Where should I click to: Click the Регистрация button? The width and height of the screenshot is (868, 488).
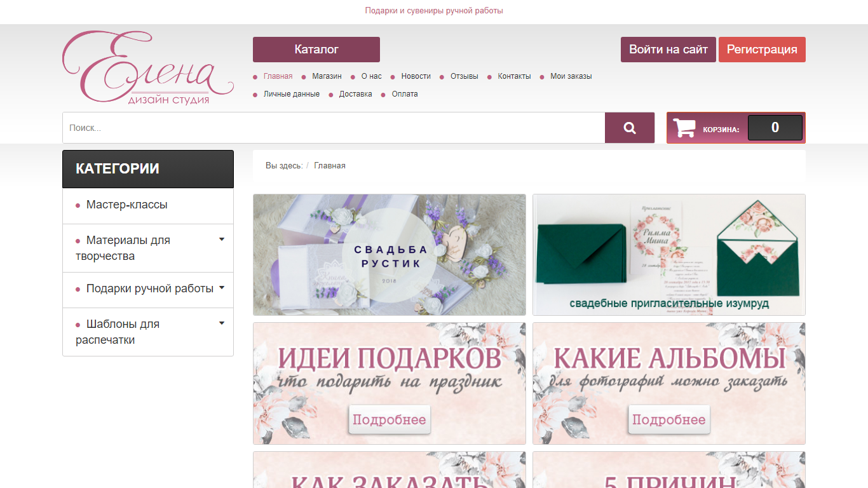pos(762,50)
